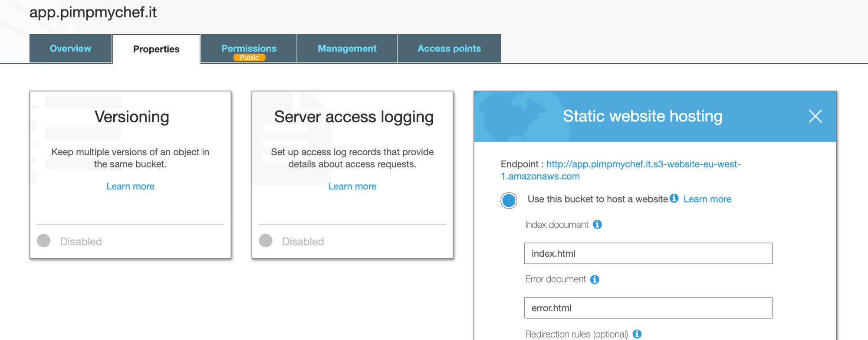Click Learn more under Versioning
Viewport: 868px width, 340px height.
(x=130, y=186)
